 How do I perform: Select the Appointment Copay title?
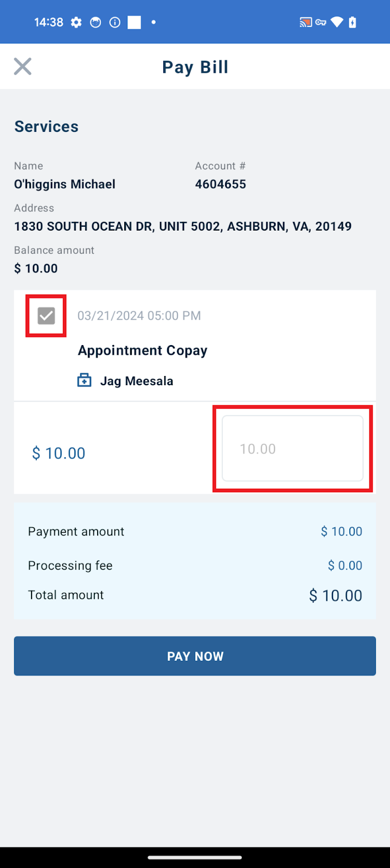(x=143, y=350)
